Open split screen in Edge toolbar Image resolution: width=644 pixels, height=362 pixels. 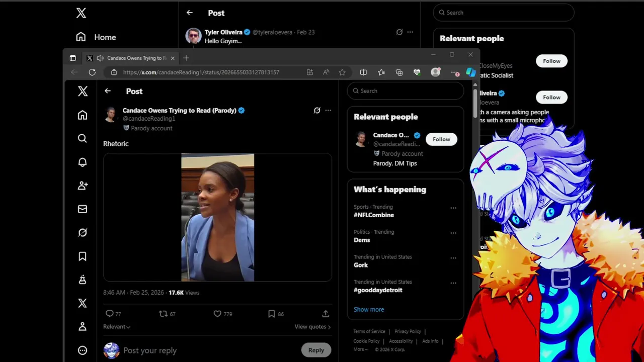click(363, 72)
